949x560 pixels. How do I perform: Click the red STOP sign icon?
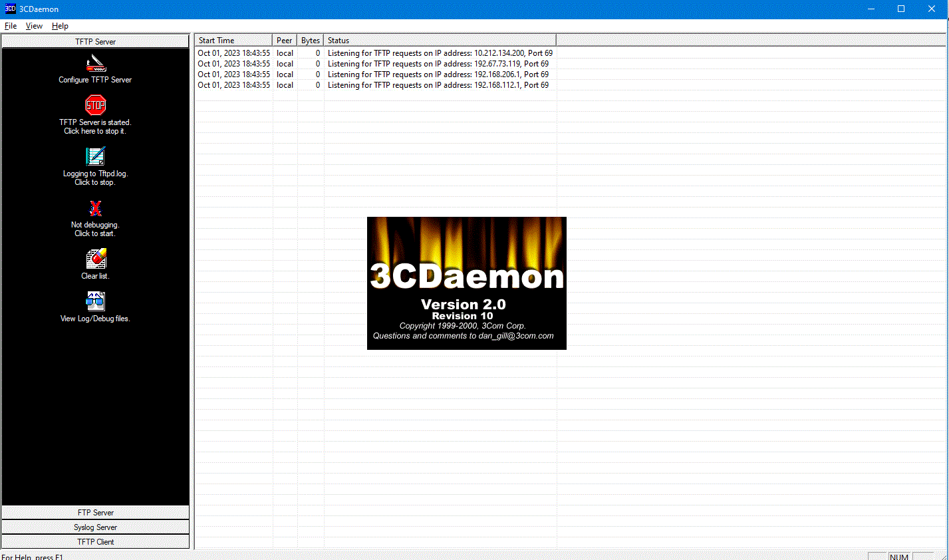click(x=96, y=105)
